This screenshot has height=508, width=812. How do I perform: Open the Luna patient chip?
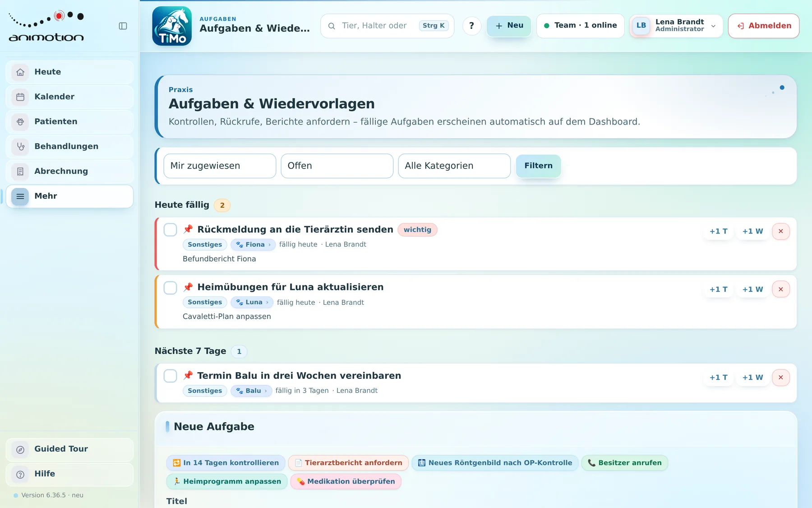(252, 303)
